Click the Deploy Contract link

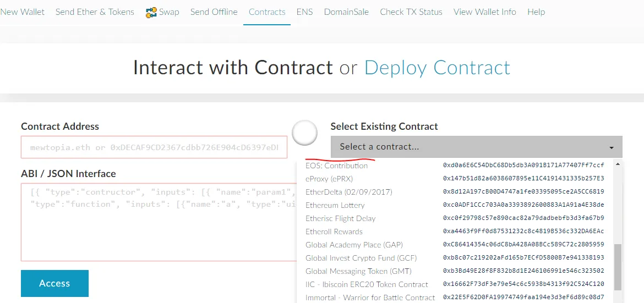(x=437, y=68)
